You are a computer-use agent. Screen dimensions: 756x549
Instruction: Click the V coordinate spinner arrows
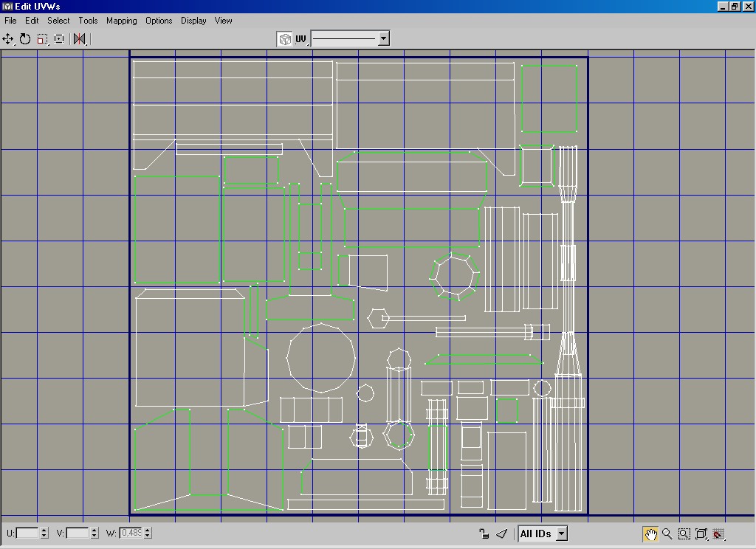click(x=94, y=533)
